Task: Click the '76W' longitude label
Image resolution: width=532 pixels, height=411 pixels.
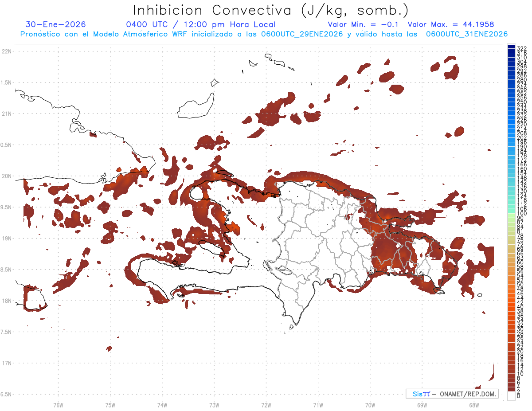Action: [x=58, y=405]
